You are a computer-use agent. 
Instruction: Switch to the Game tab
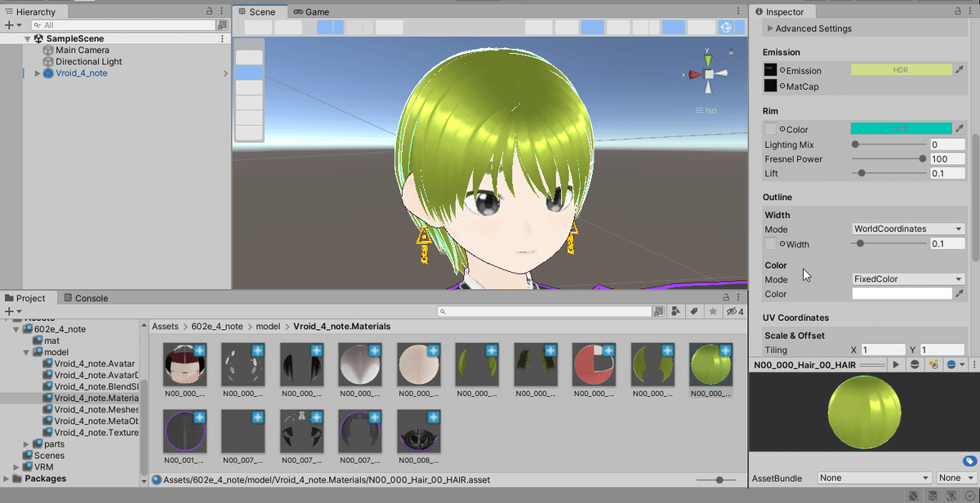coord(312,12)
